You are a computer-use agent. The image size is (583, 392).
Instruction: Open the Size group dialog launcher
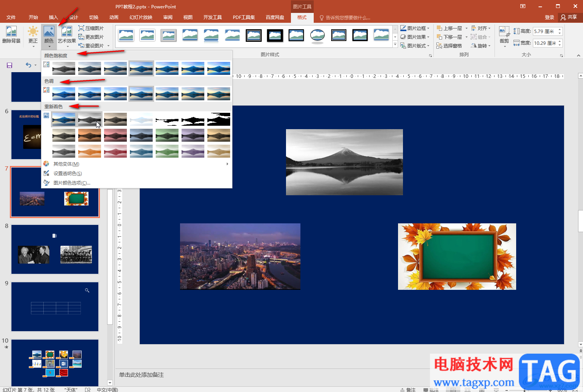(561, 55)
